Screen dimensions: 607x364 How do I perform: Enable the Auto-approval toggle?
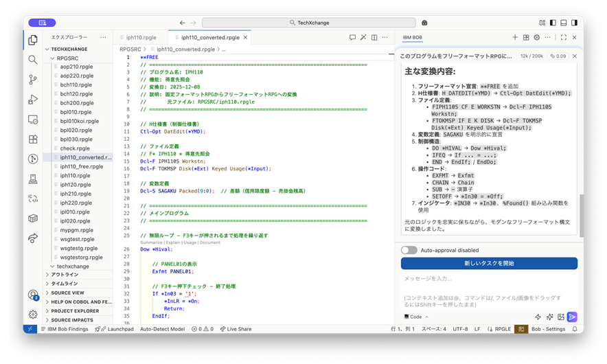409,250
